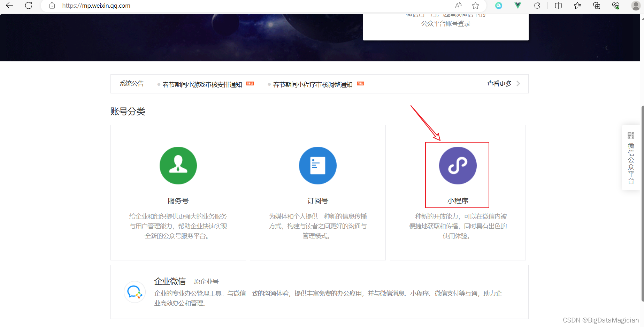Click the 公众平台账号登录 text in the login box

pyautogui.click(x=446, y=24)
